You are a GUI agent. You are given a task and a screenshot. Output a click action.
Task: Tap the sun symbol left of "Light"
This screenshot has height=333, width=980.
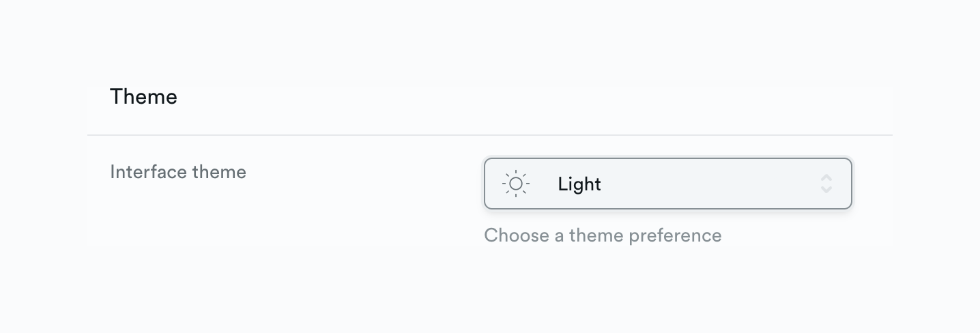pyautogui.click(x=516, y=184)
